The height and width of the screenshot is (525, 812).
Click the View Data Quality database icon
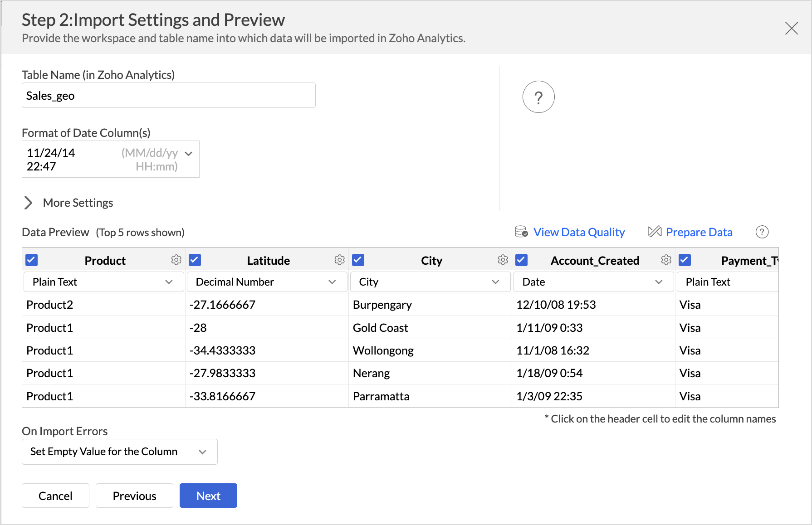pyautogui.click(x=521, y=232)
